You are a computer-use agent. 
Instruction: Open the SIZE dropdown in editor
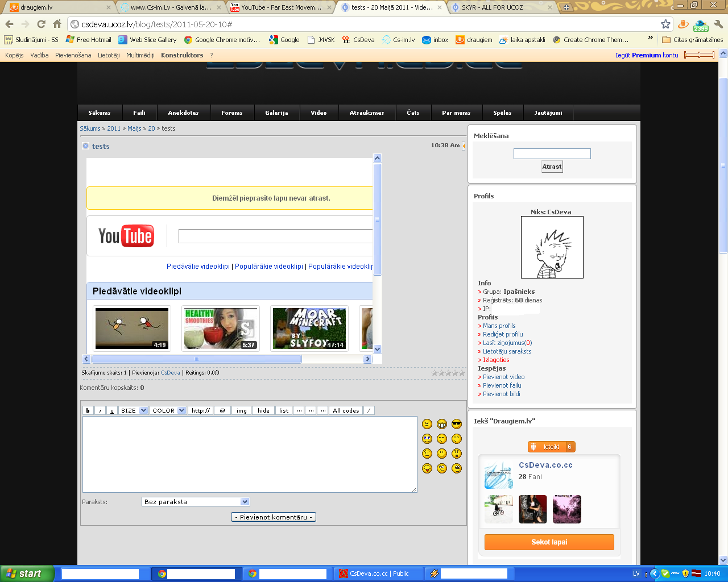[x=133, y=410]
